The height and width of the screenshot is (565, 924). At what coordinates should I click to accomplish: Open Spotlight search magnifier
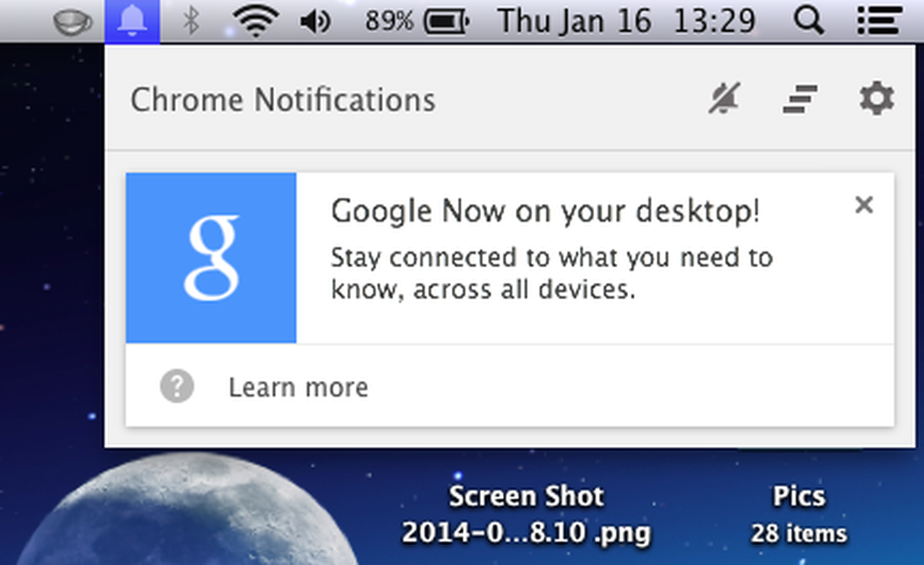click(808, 21)
